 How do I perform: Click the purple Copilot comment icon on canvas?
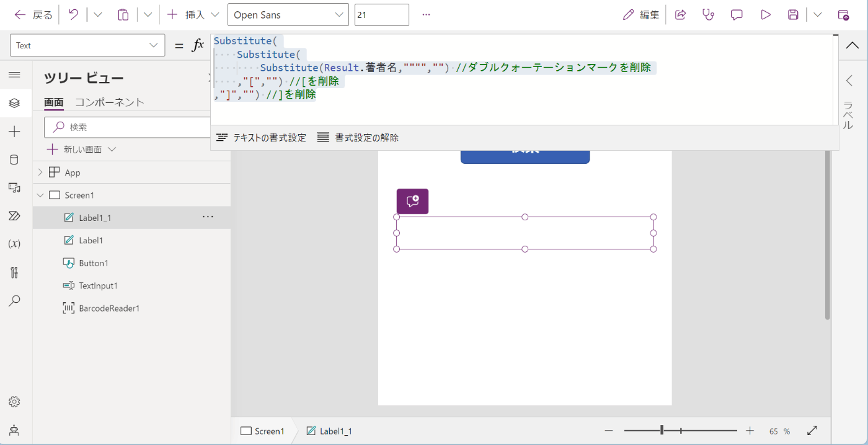click(412, 201)
